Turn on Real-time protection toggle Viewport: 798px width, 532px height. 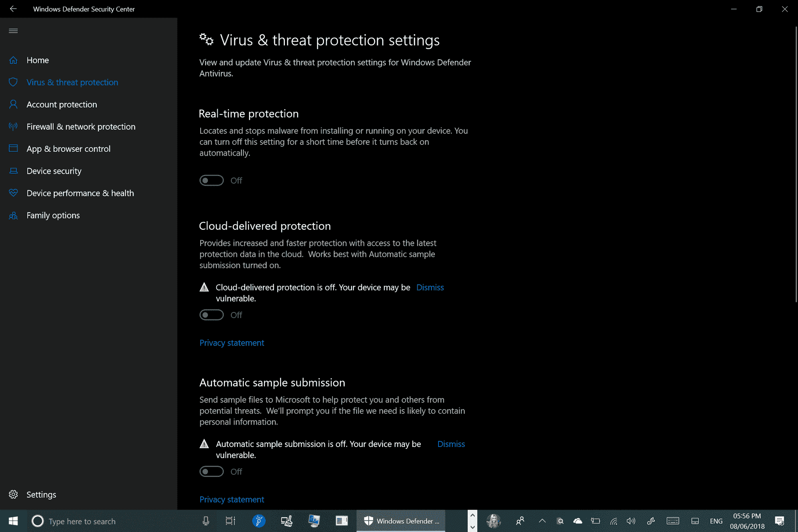tap(211, 180)
